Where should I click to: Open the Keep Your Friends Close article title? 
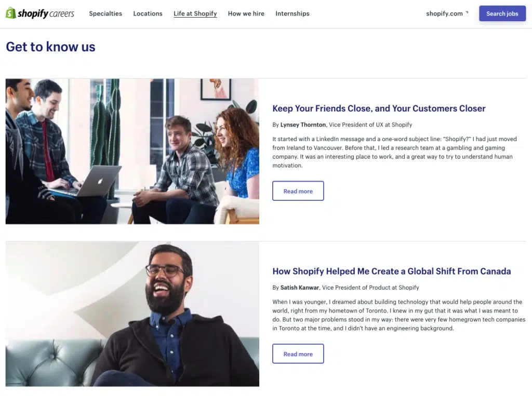[x=379, y=108]
